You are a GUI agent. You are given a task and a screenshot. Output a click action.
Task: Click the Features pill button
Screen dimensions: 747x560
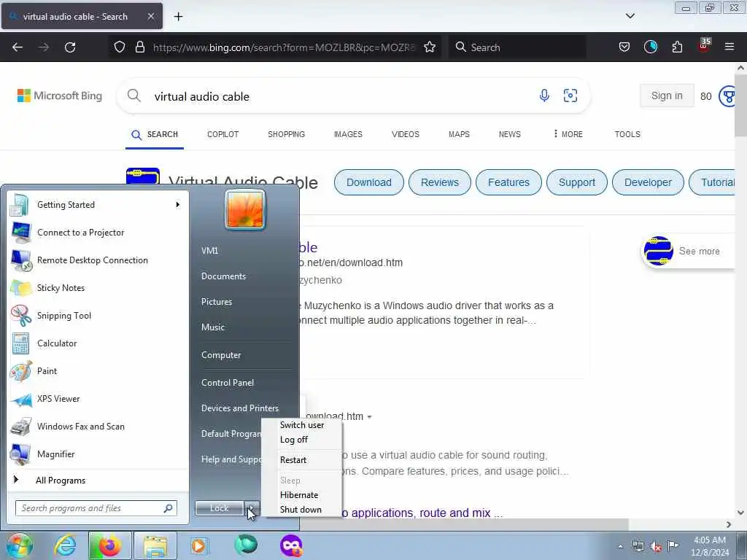click(x=508, y=182)
